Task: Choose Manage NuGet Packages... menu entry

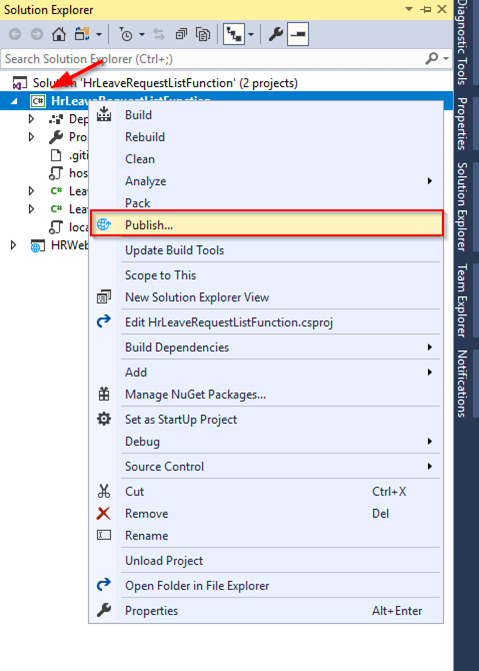Action: pos(195,394)
